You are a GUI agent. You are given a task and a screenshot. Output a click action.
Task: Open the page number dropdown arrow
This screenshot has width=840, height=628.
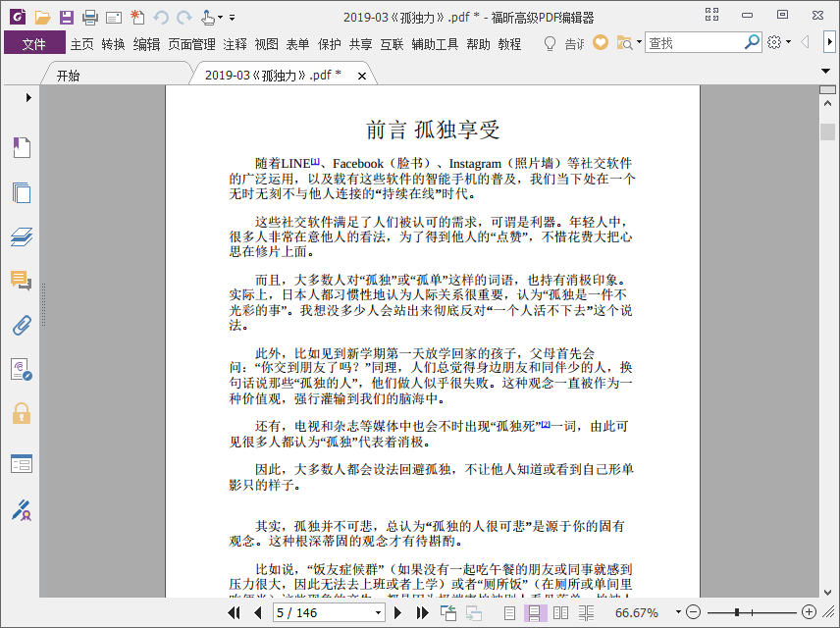coord(378,612)
